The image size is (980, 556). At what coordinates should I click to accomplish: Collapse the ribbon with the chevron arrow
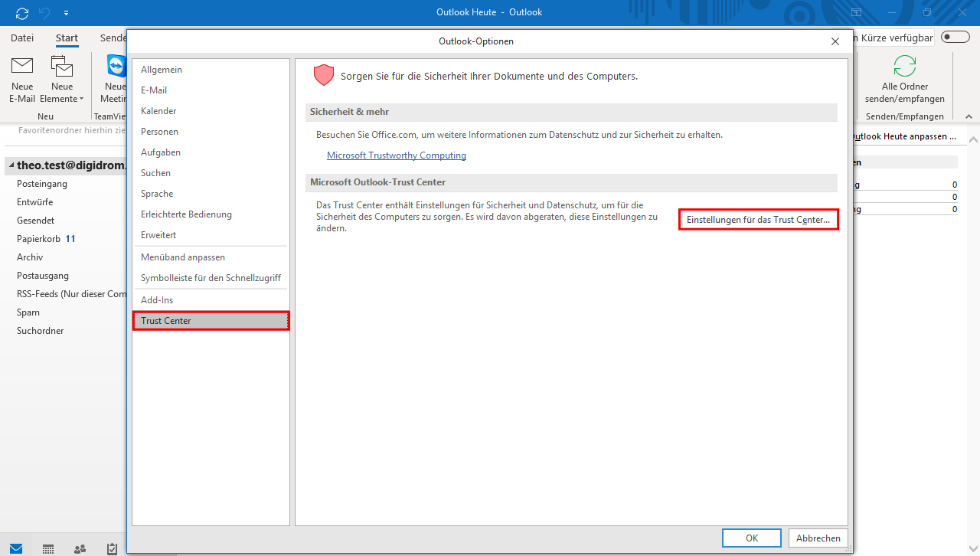[x=968, y=116]
